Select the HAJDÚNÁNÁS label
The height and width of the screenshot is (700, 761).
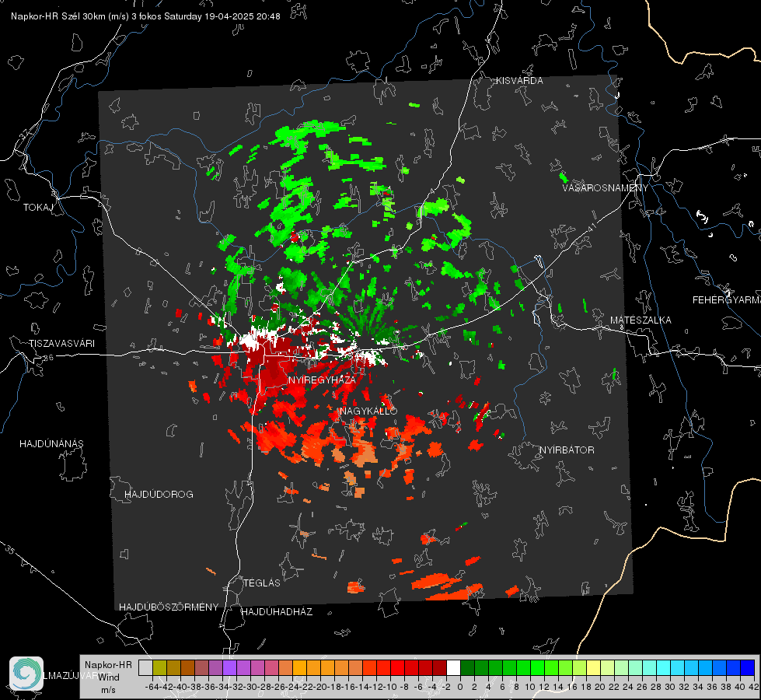pyautogui.click(x=51, y=444)
